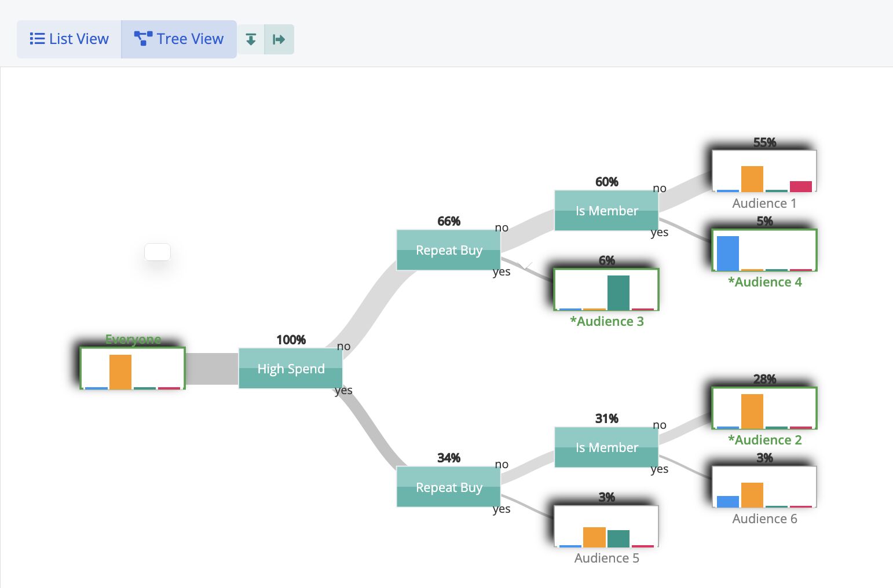Switch to the List View tab

click(x=69, y=39)
